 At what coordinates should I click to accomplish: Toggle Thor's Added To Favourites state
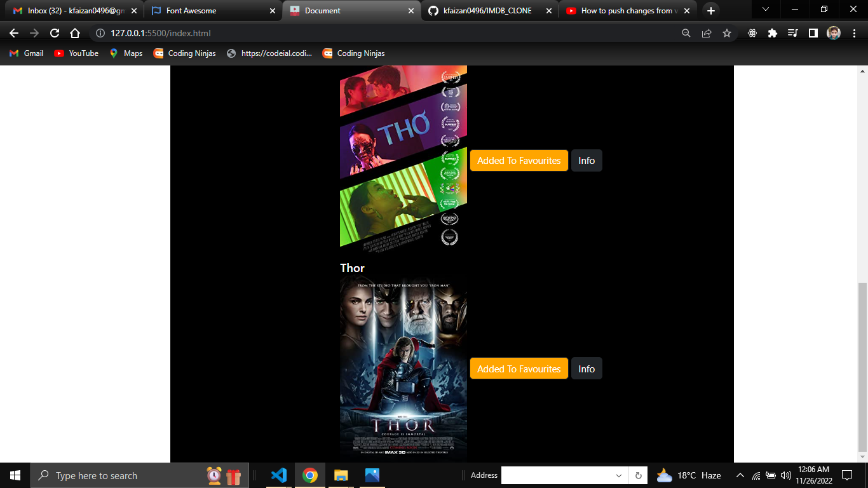[x=519, y=368]
